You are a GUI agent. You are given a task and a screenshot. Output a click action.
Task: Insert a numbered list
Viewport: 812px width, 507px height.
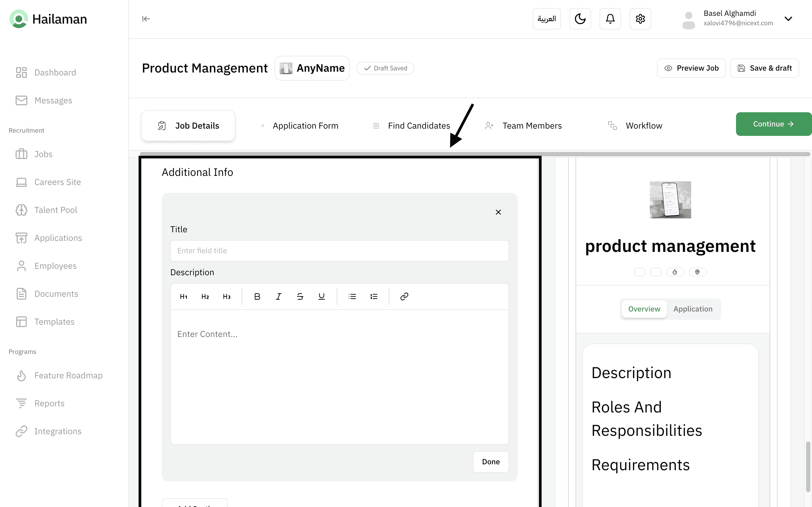click(374, 296)
